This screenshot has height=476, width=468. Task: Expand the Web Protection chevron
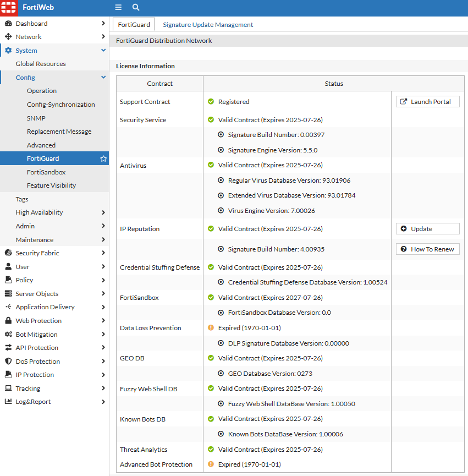(103, 321)
